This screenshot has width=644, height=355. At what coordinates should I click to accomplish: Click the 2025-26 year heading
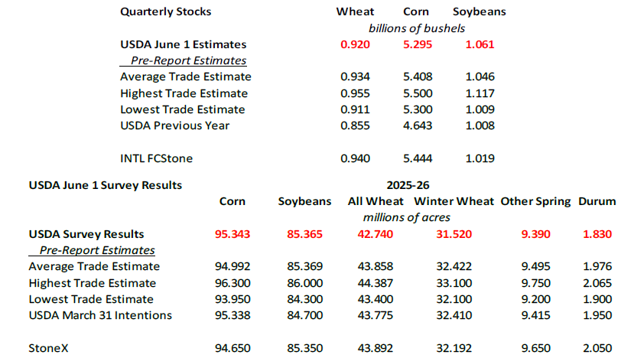[408, 185]
